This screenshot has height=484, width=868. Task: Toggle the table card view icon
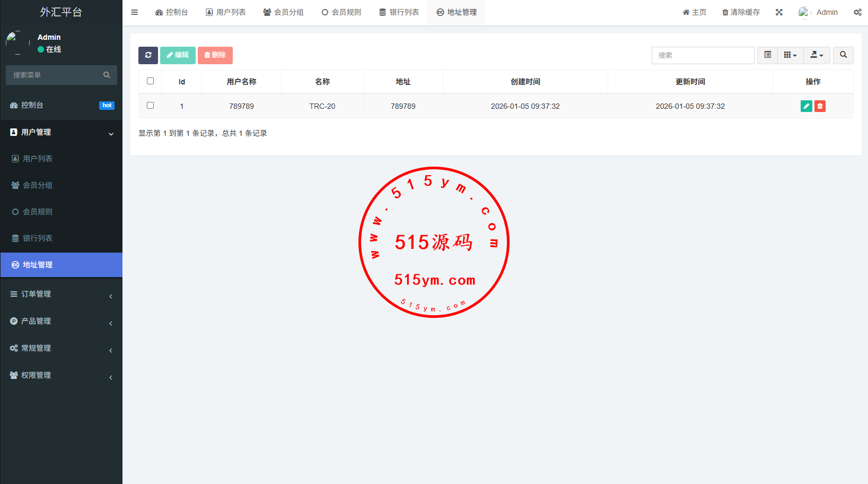[767, 55]
